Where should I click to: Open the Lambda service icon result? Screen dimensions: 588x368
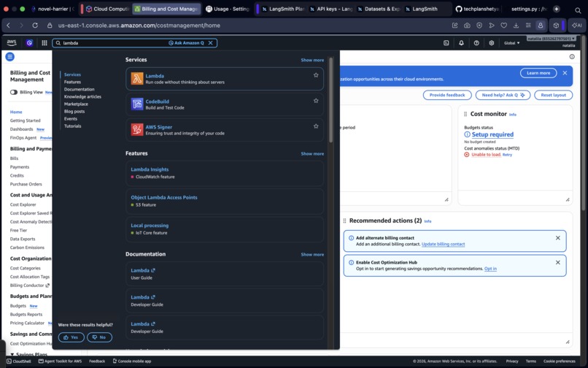[x=137, y=78]
